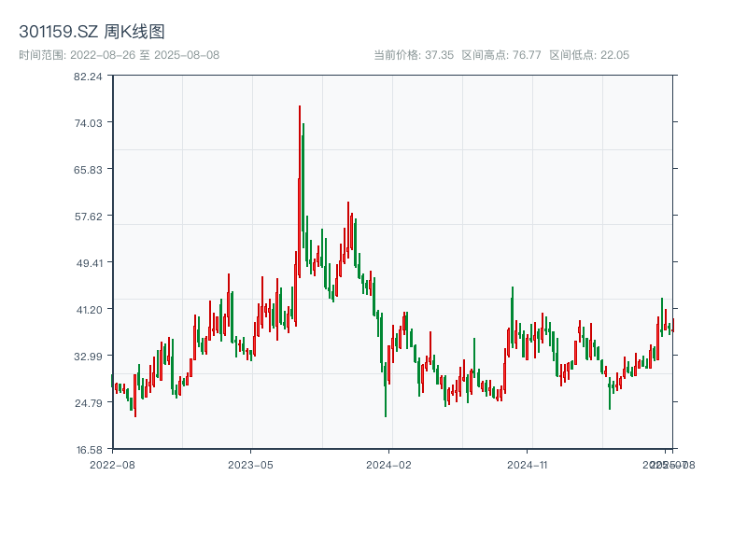Click the period low label 区间低点: 22.05
Viewport: 747px width, 560px height.
coord(589,55)
